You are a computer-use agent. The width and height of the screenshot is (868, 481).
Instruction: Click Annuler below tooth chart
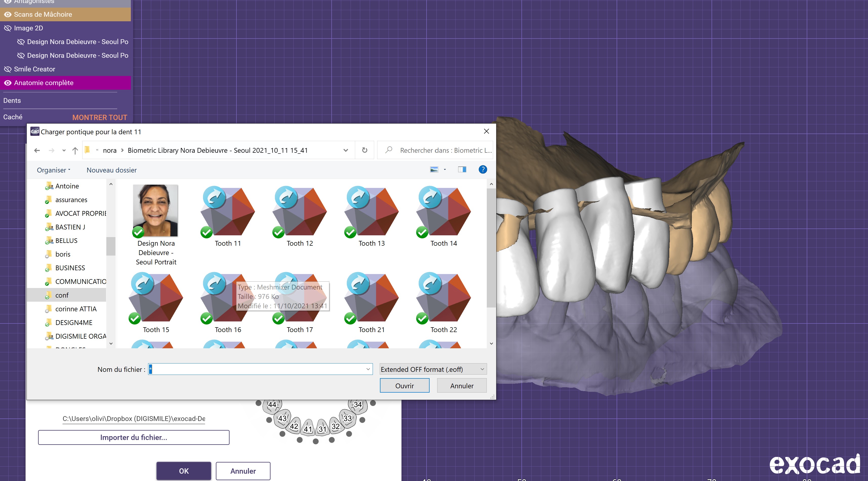point(243,471)
